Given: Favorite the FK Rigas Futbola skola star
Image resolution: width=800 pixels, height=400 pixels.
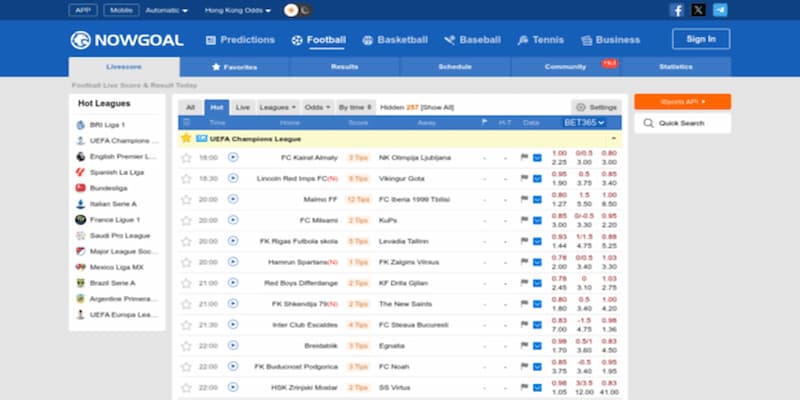Looking at the screenshot, I should 186,242.
